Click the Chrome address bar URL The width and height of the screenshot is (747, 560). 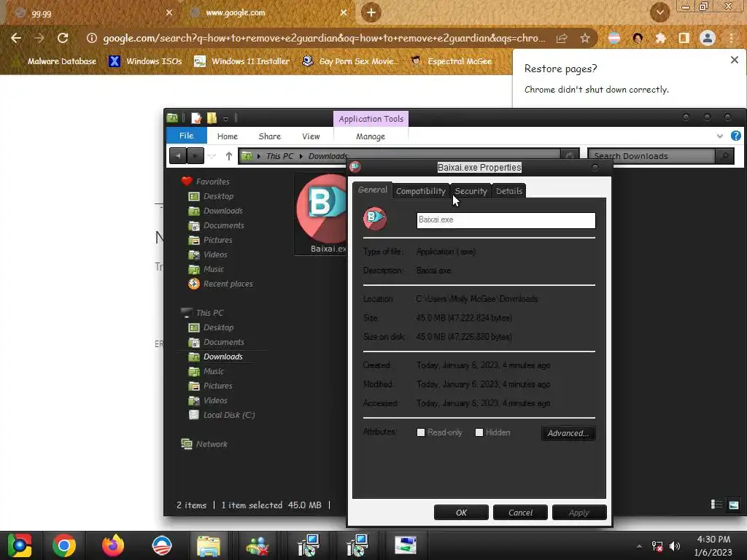tap(324, 38)
